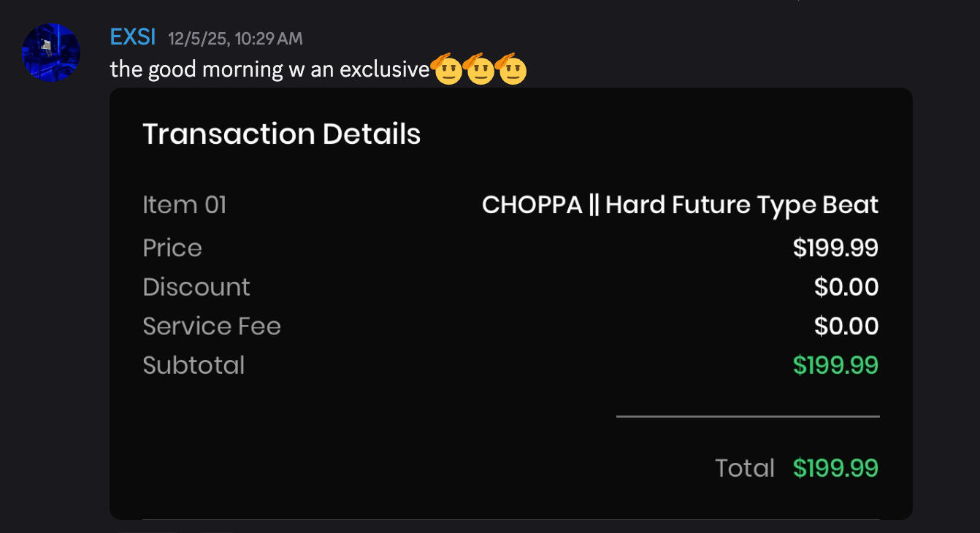Click the CHOPPA || Hard Future Type Beat title

point(680,205)
